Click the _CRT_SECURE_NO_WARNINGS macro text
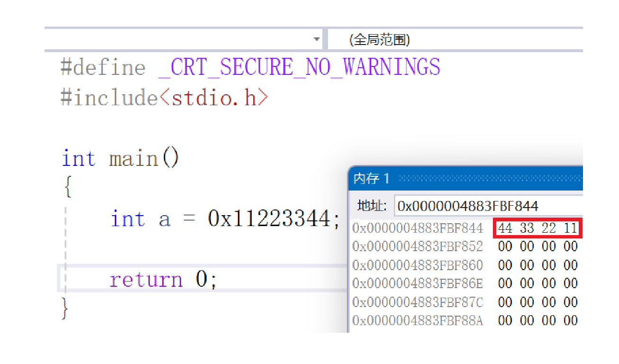619x364 pixels. pyautogui.click(x=300, y=67)
